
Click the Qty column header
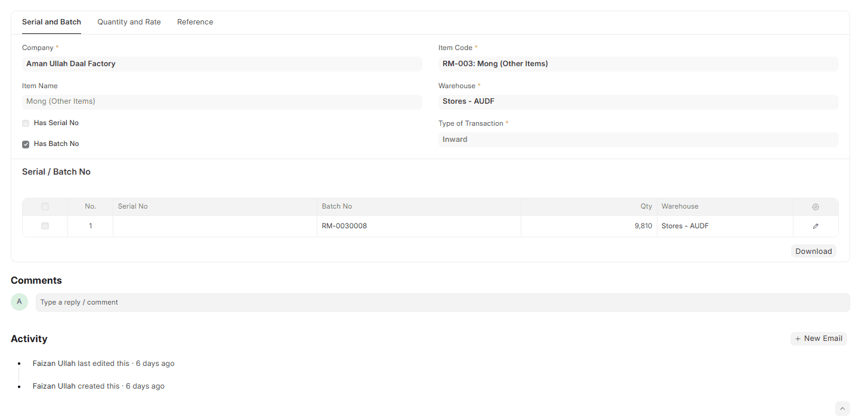589,207
